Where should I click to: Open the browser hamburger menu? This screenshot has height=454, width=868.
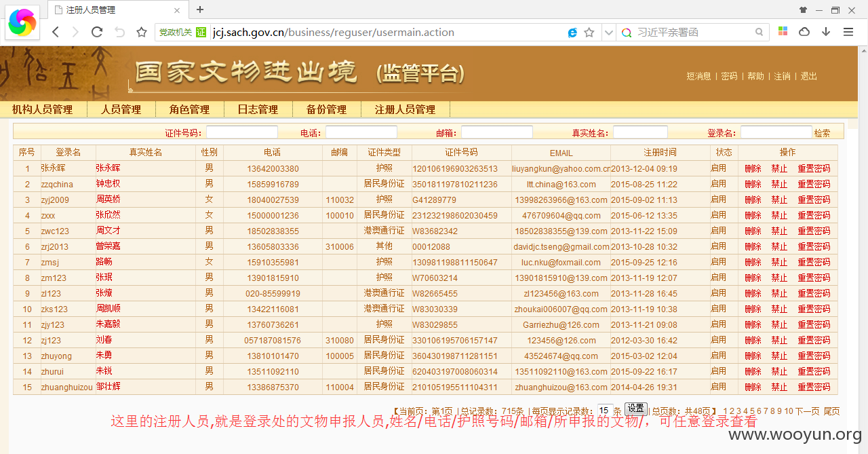(848, 32)
